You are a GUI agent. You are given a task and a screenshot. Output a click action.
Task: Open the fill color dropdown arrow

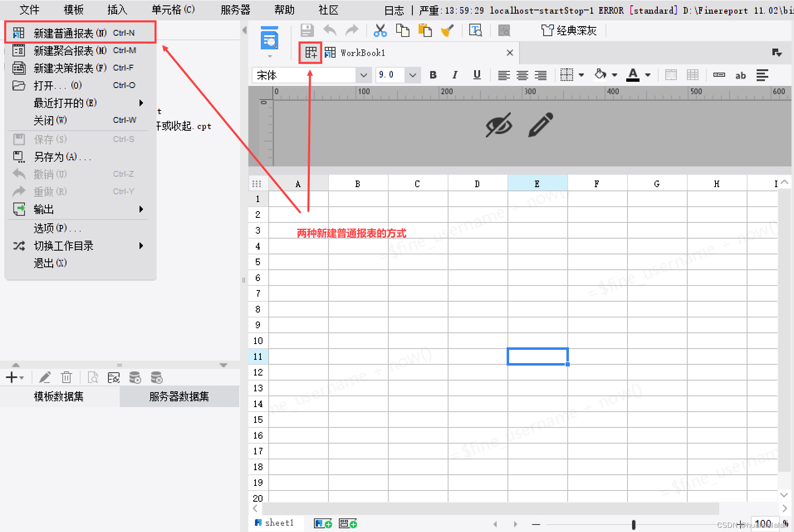(615, 75)
